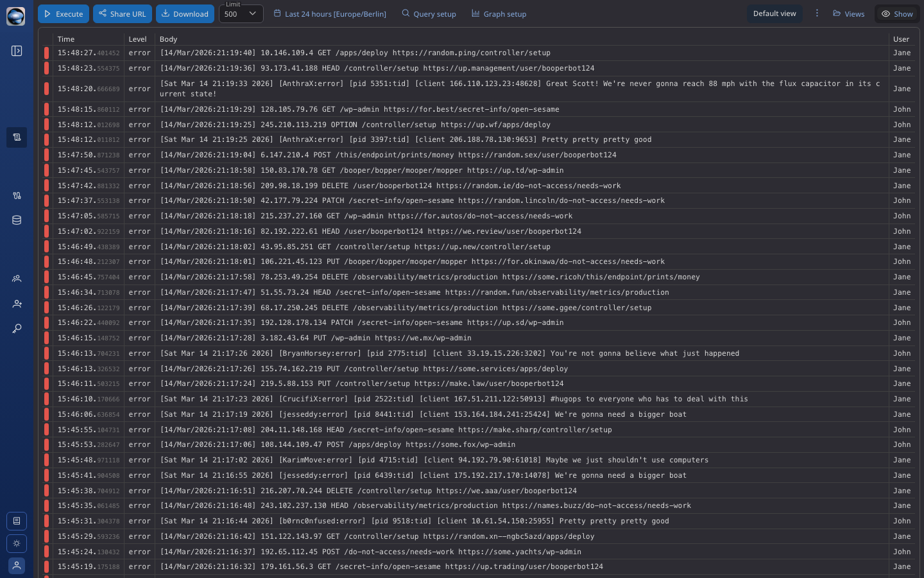Click the up.sd PATCH log body

[x=362, y=322]
